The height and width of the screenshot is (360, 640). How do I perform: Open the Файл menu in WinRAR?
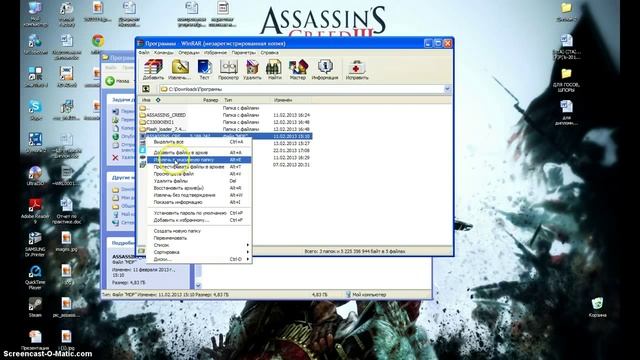[144, 53]
